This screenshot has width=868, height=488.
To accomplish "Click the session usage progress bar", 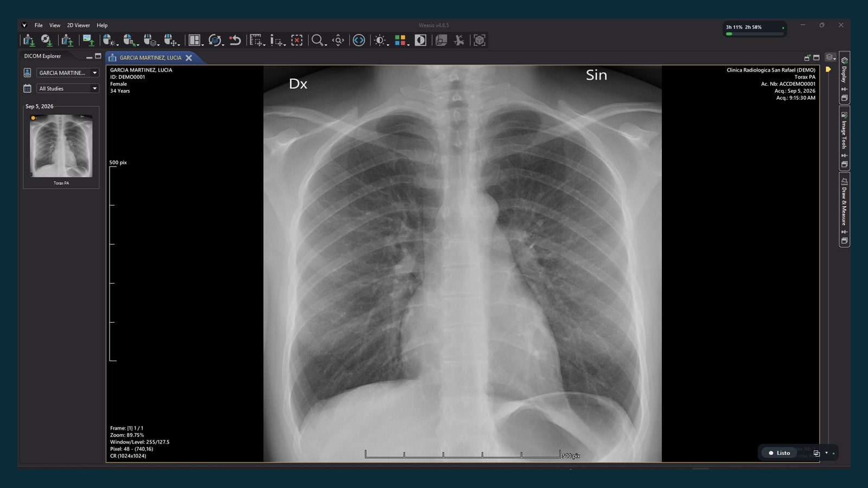I will tap(755, 34).
